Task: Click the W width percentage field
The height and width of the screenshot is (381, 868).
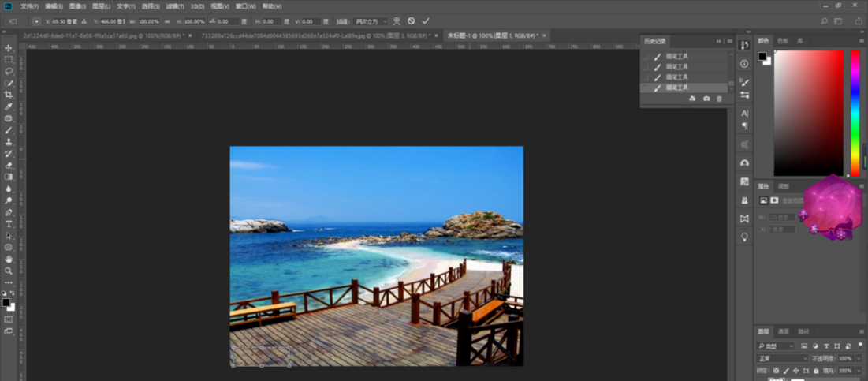Action: pos(148,21)
